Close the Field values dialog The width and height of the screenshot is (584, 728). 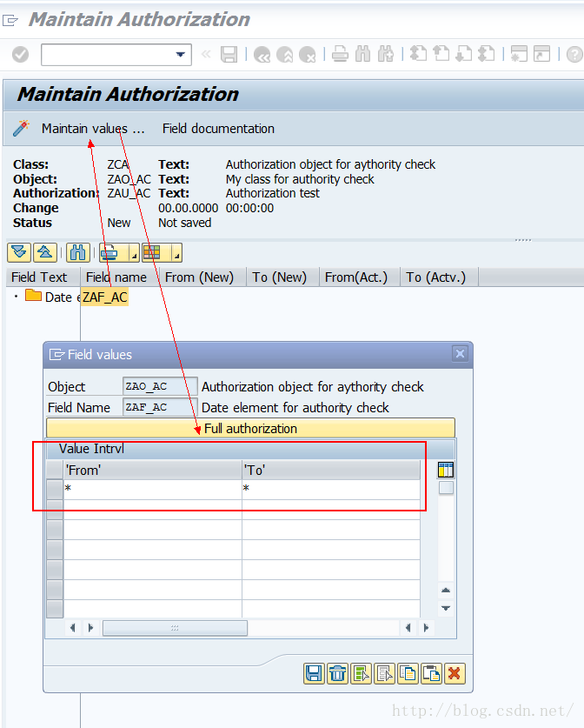click(460, 354)
